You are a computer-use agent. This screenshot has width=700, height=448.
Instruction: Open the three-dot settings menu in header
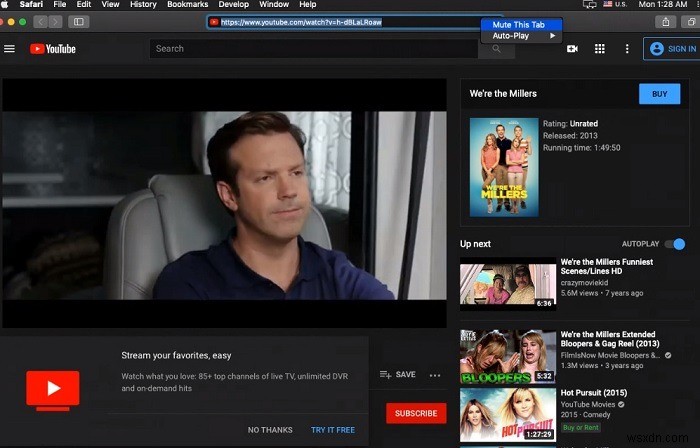click(x=627, y=48)
